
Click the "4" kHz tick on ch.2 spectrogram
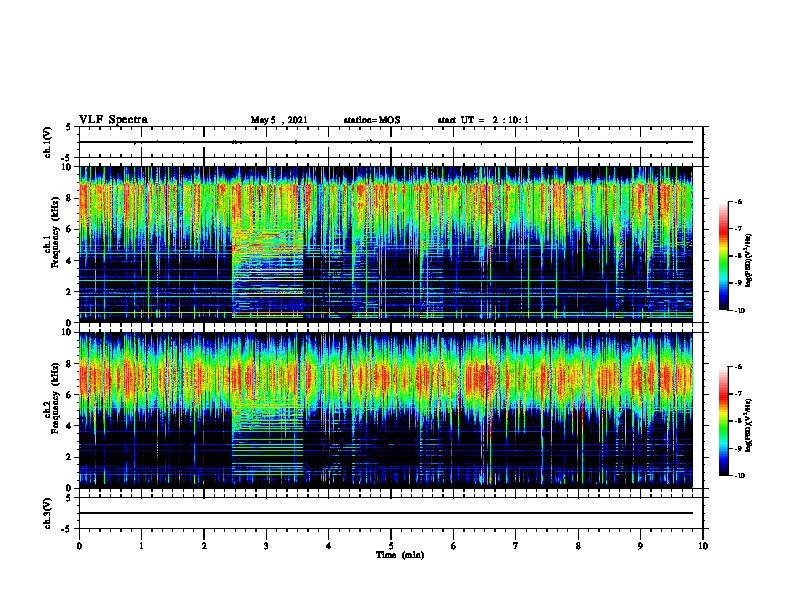coord(71,426)
